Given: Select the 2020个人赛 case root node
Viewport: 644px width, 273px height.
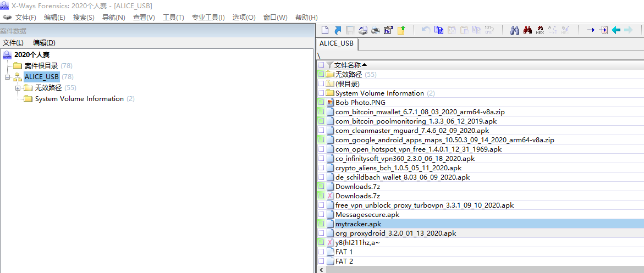Looking at the screenshot, I should point(32,54).
